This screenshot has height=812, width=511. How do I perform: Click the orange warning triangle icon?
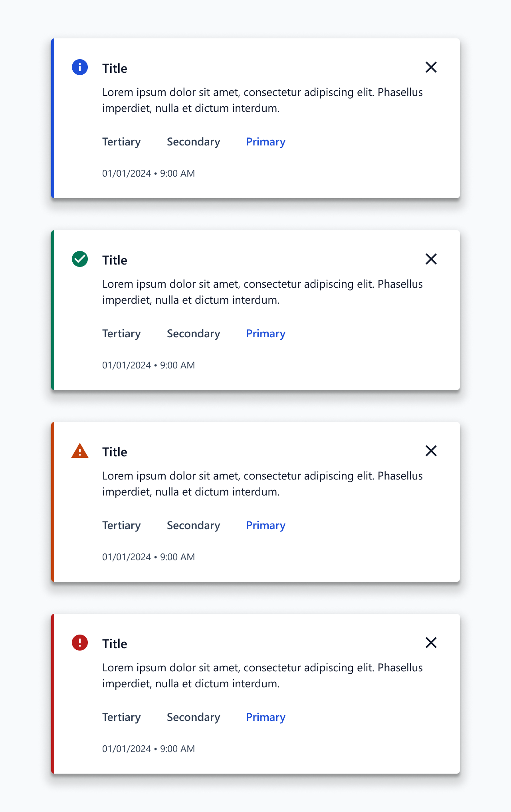tap(80, 451)
